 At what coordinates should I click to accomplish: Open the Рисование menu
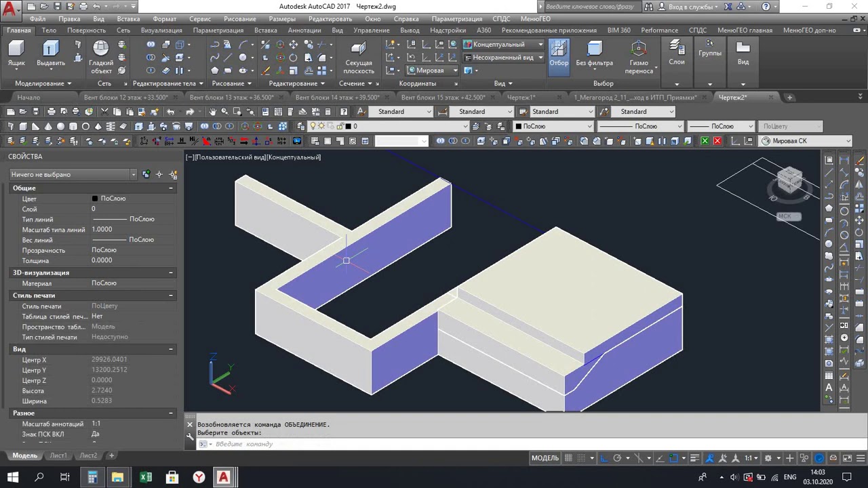tap(240, 19)
